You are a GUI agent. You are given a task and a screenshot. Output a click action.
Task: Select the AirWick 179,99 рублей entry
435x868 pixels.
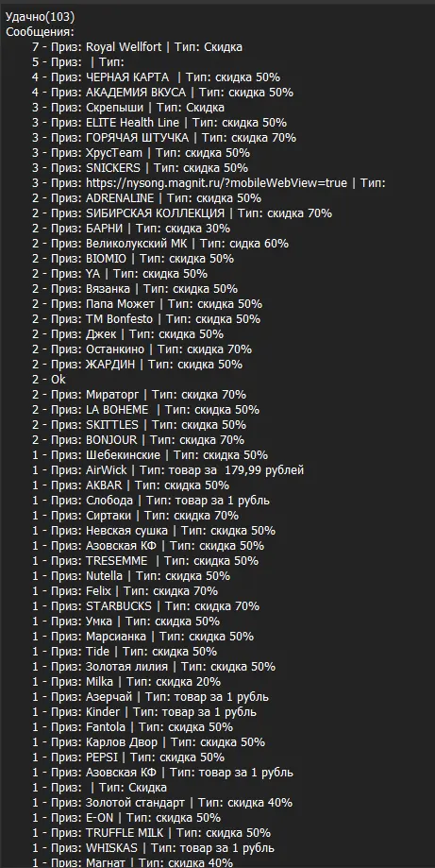click(x=168, y=470)
